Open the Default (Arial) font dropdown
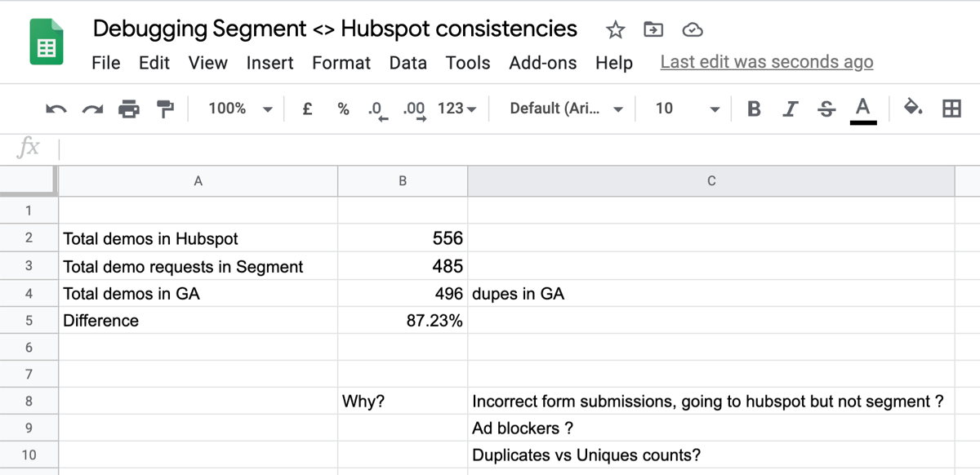Screen dimensions: 980x475 click(x=567, y=109)
